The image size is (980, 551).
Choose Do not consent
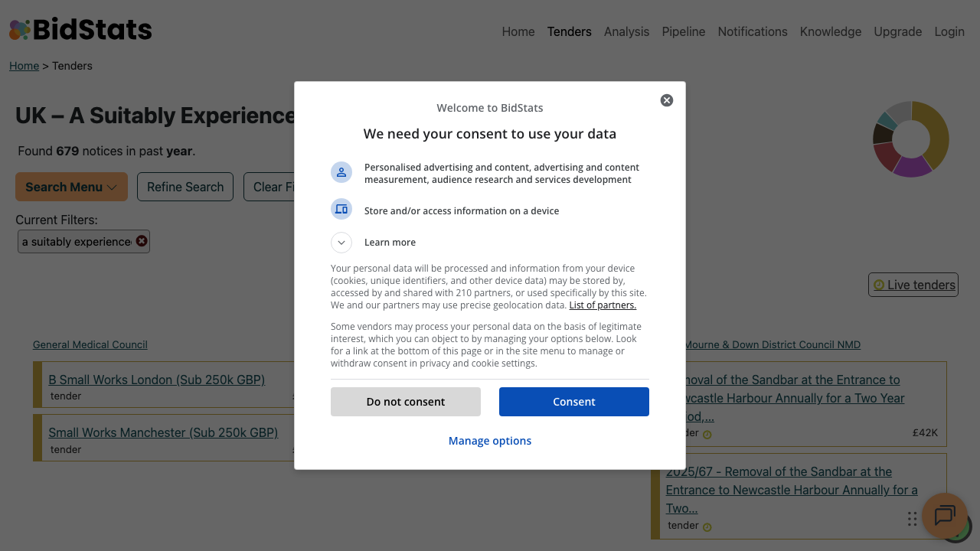[x=406, y=402]
